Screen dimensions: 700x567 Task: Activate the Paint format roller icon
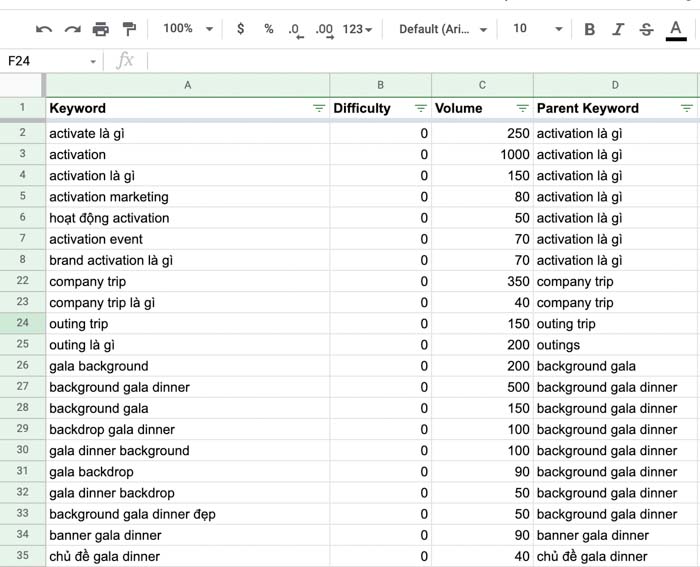click(129, 29)
